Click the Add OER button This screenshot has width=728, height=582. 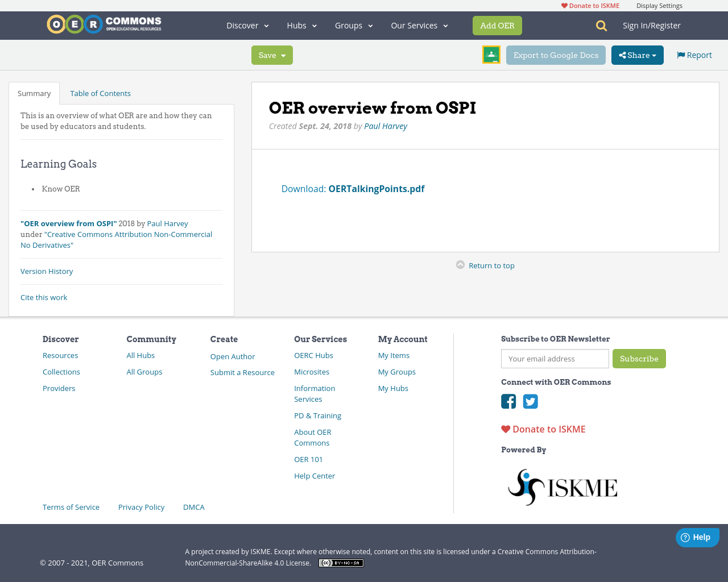click(x=497, y=25)
